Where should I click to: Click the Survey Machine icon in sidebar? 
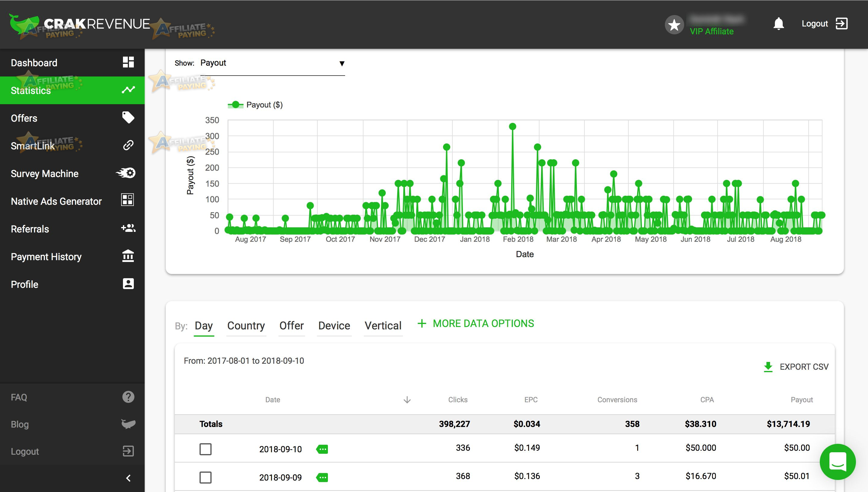126,173
